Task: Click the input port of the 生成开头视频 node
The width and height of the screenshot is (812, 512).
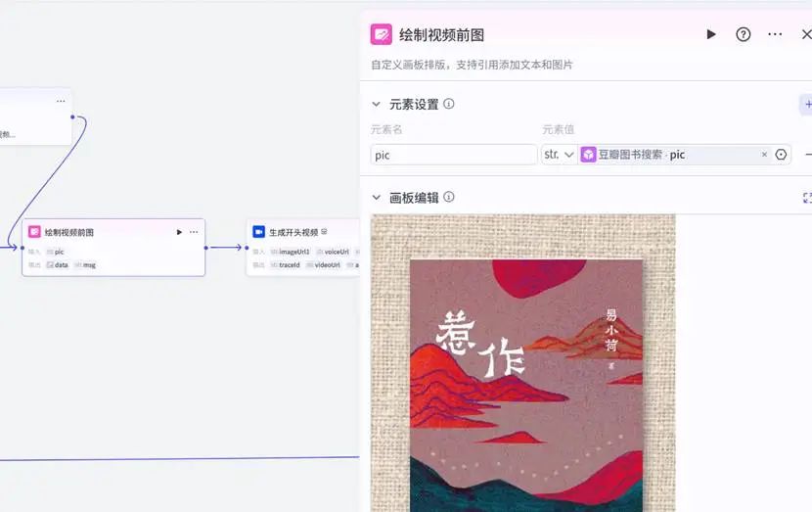Action: pyautogui.click(x=247, y=248)
